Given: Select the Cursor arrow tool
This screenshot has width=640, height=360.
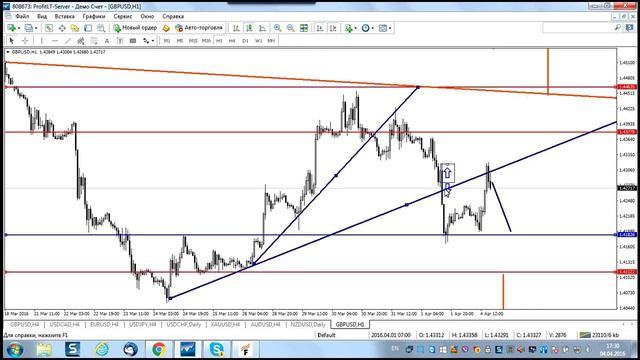Looking at the screenshot, I should [11, 40].
